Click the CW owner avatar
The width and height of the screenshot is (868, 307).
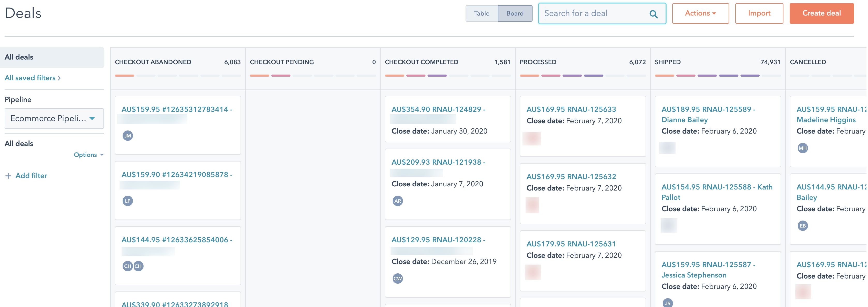pos(398,278)
